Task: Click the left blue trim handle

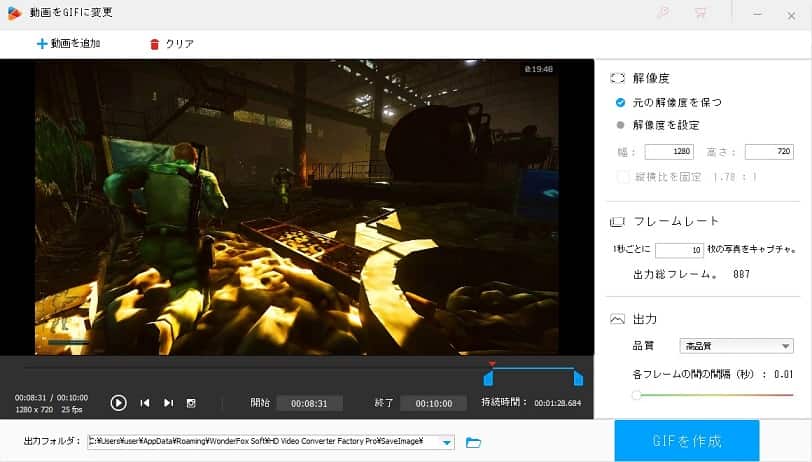Action: click(x=488, y=379)
